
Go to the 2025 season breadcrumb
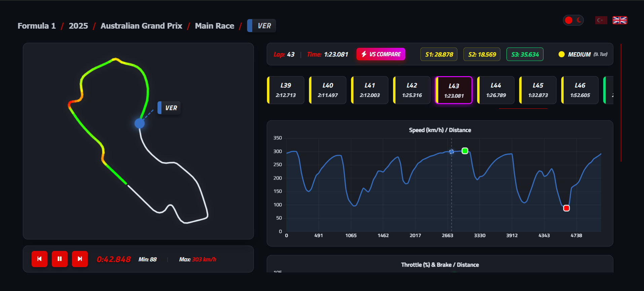tap(78, 26)
